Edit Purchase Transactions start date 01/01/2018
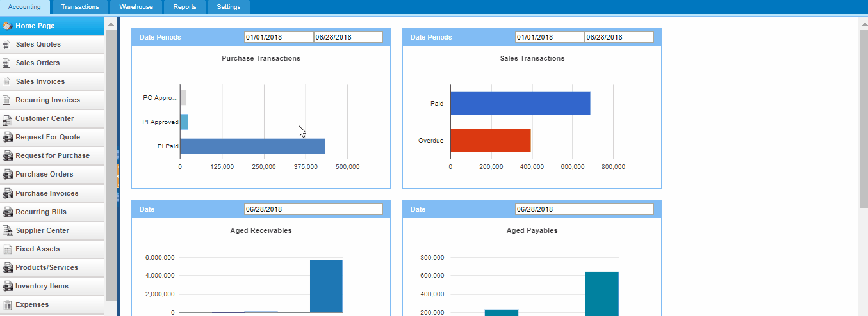868x316 pixels. [x=279, y=37]
